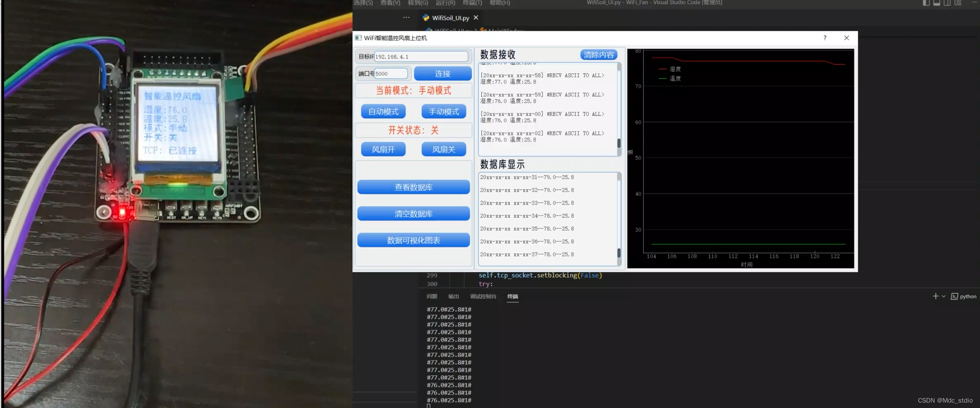Select the record ending xx-xx-34--78.0--25.8

click(527, 216)
